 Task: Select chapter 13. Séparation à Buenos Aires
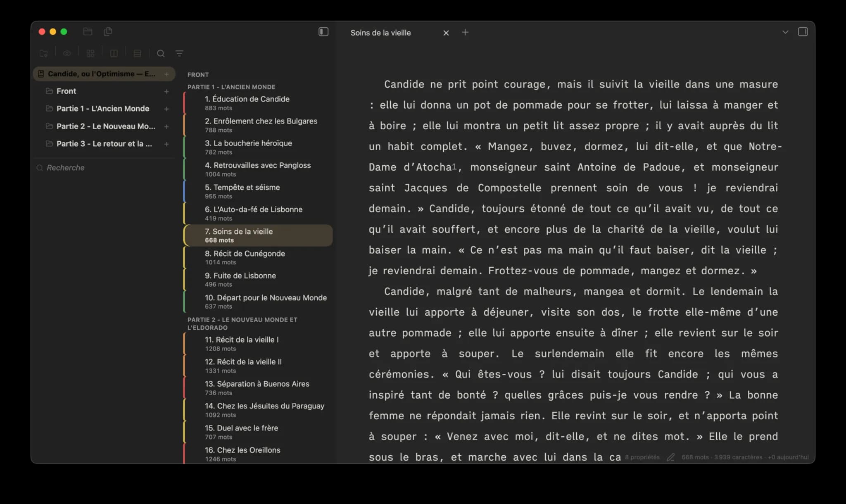click(x=258, y=388)
